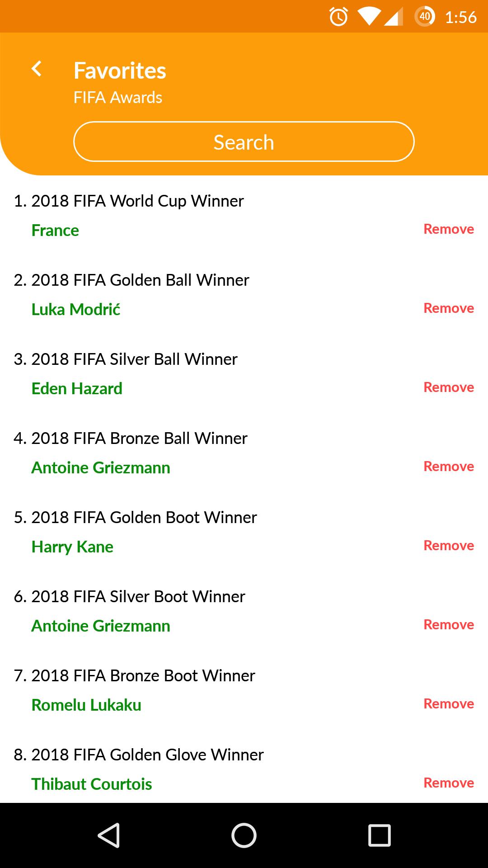
Task: Remove the Silver Ball Winner entry
Action: click(x=448, y=387)
